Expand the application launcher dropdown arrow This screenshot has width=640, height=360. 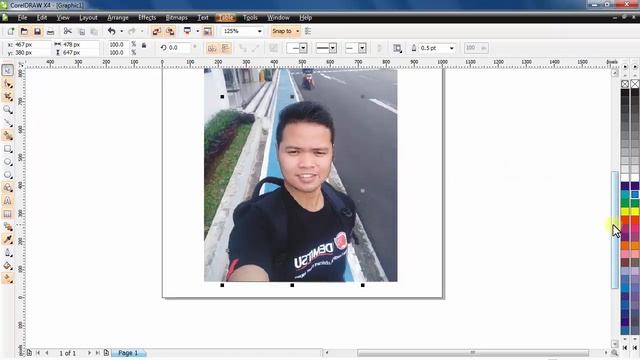[197, 31]
